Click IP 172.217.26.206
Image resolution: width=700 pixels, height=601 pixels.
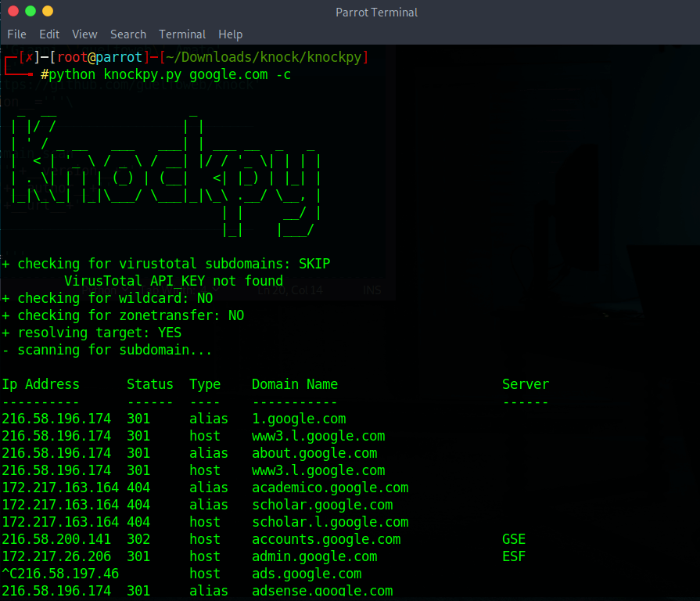tap(56, 557)
